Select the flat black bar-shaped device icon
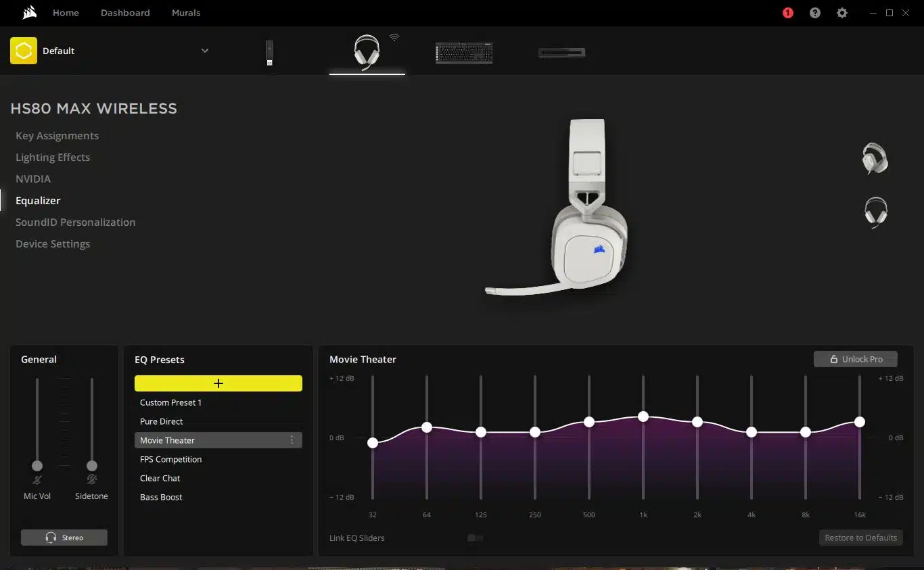 click(x=561, y=53)
